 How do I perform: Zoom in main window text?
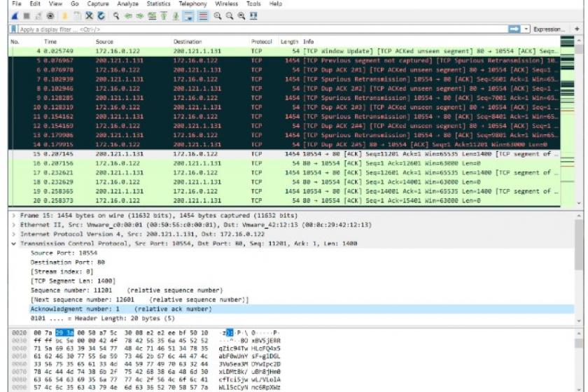tap(218, 16)
